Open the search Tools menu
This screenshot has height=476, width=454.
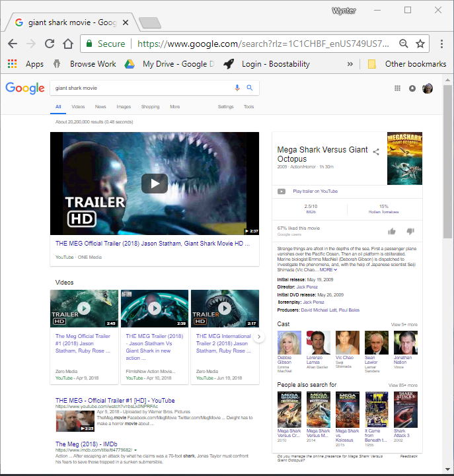click(x=248, y=107)
